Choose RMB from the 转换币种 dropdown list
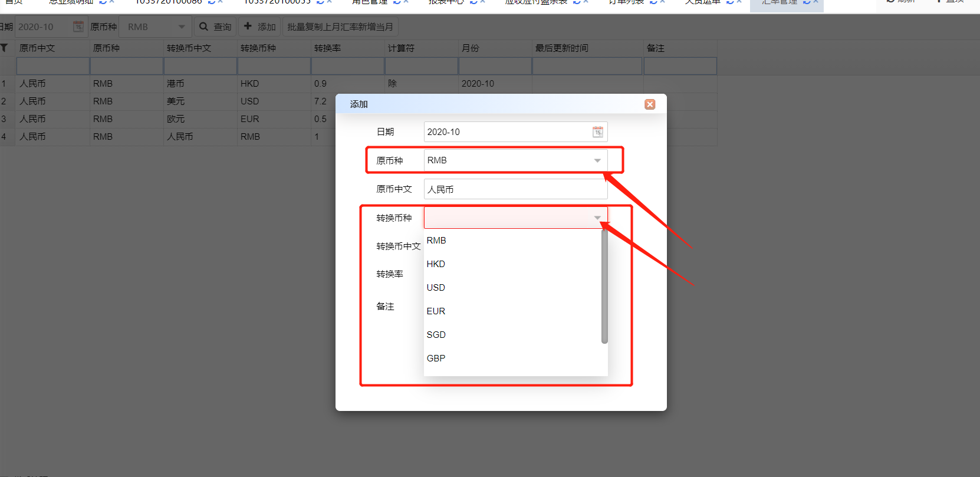 pos(512,241)
